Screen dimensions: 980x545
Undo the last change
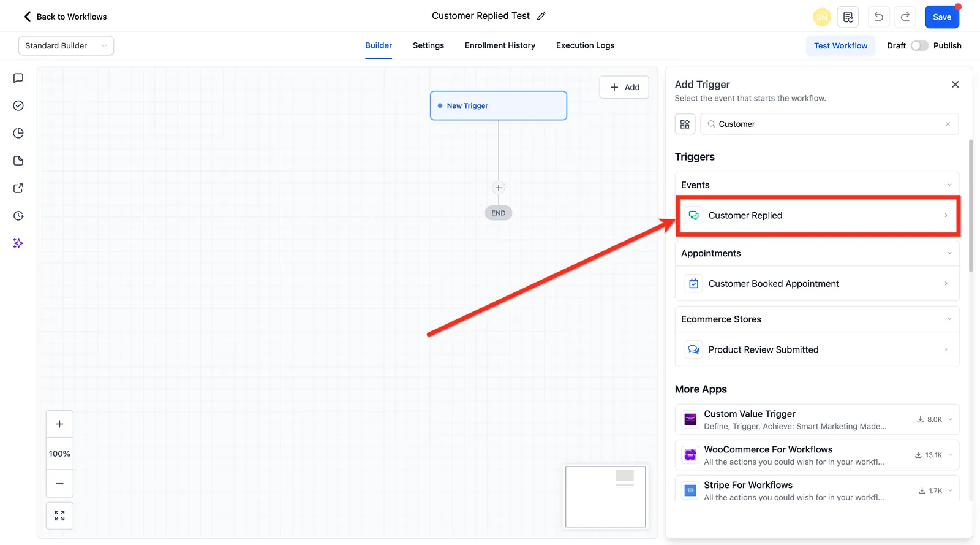878,17
